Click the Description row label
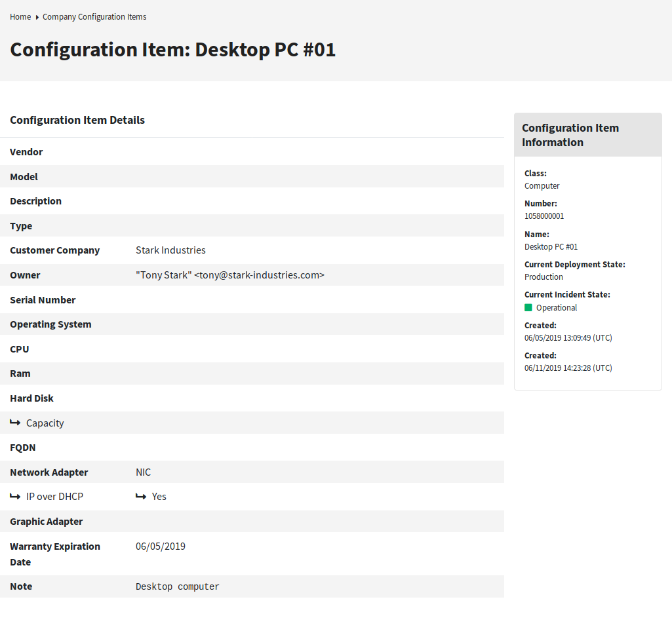672x631 pixels. (x=35, y=201)
